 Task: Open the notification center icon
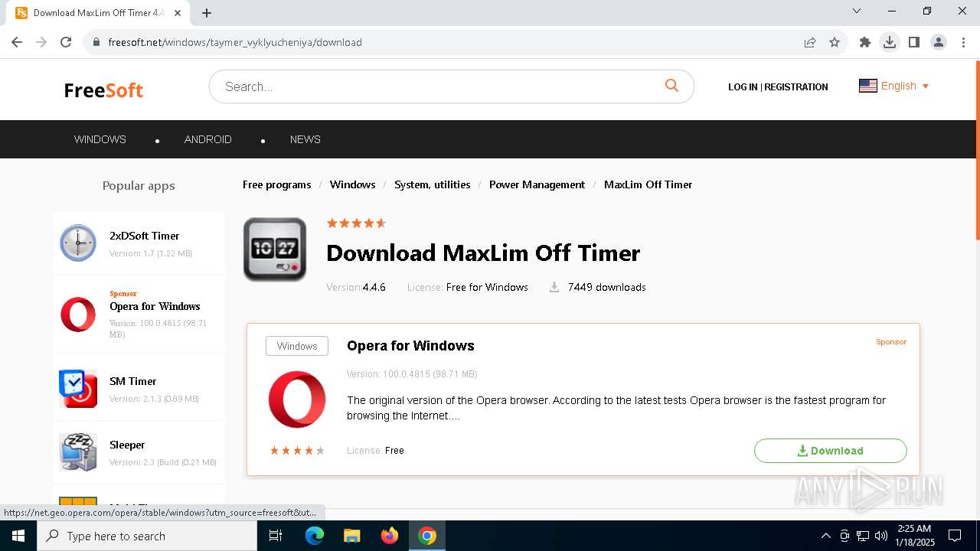click(x=955, y=536)
